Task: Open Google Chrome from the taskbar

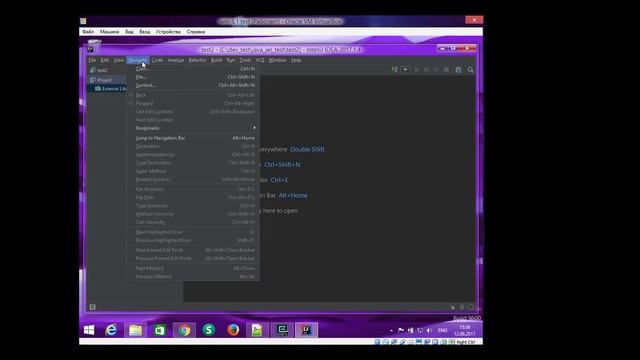Action: coord(184,330)
